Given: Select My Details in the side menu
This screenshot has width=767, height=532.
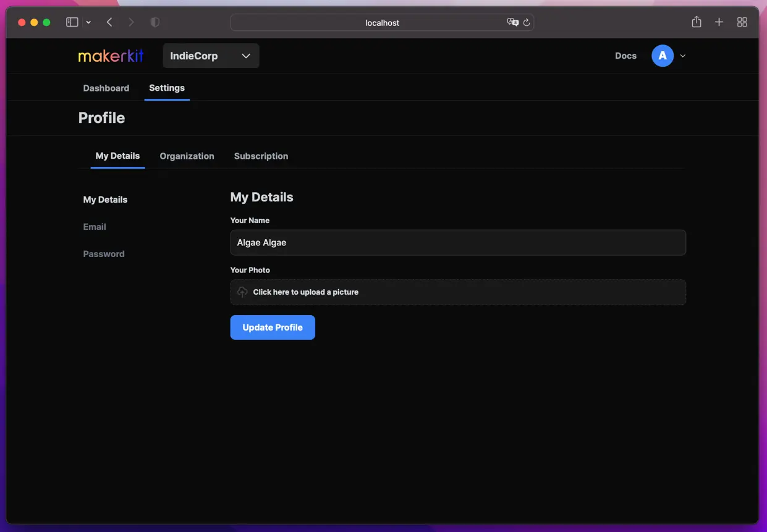Looking at the screenshot, I should coord(105,200).
